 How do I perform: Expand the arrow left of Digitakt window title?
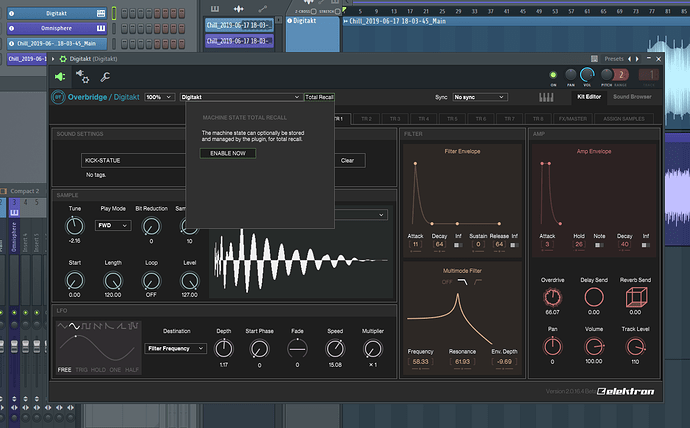[x=53, y=59]
